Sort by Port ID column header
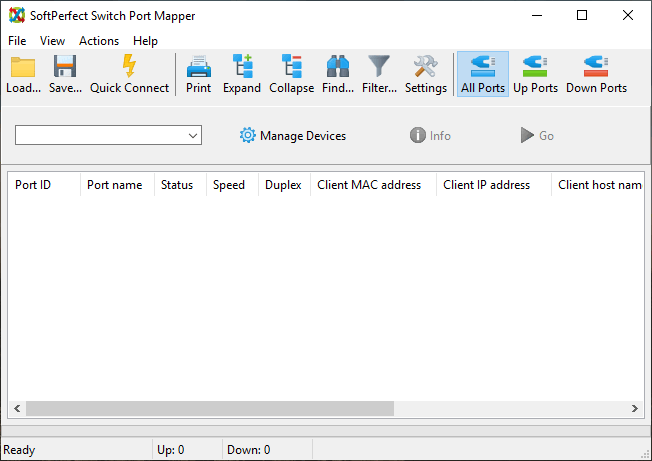Viewport: 652px width, 461px height. click(x=44, y=185)
